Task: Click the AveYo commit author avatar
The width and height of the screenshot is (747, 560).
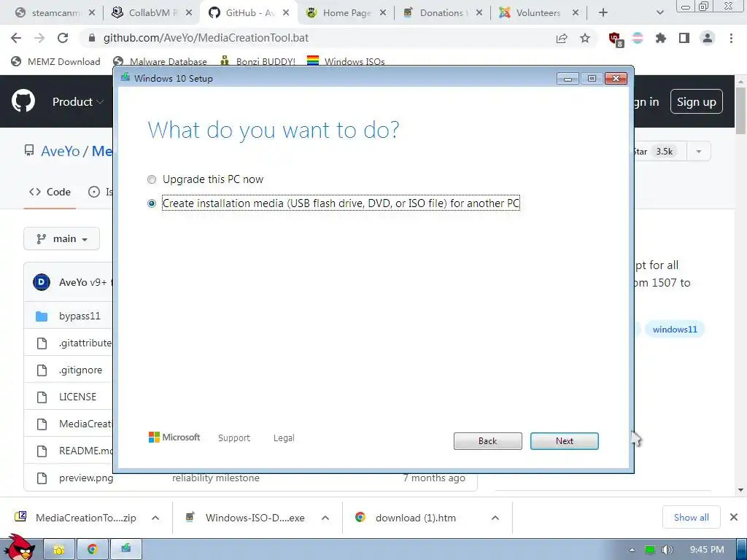Action: click(42, 282)
